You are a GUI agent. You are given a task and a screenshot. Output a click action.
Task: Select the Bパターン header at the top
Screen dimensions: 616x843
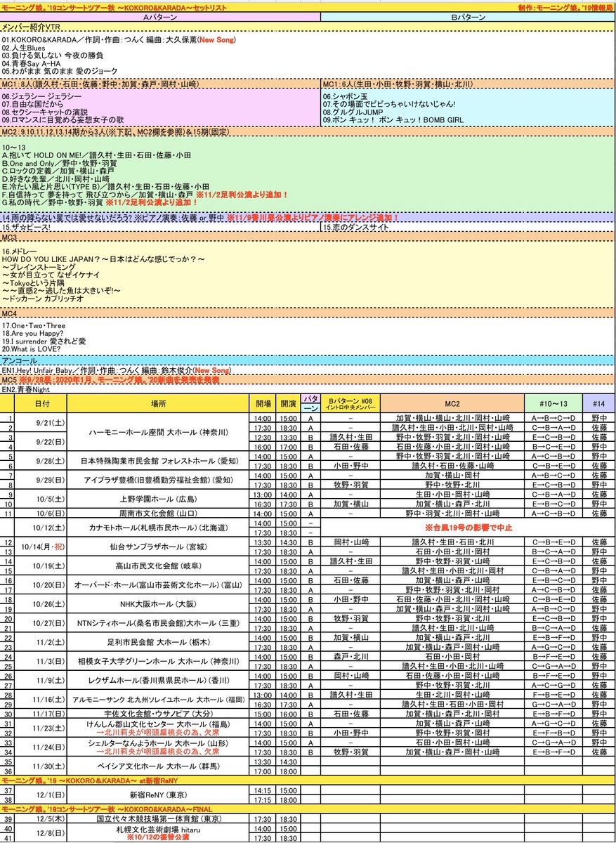[467, 15]
